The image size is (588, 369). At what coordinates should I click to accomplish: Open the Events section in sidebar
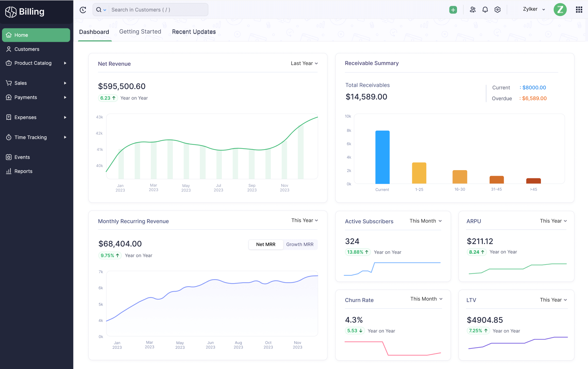(22, 157)
